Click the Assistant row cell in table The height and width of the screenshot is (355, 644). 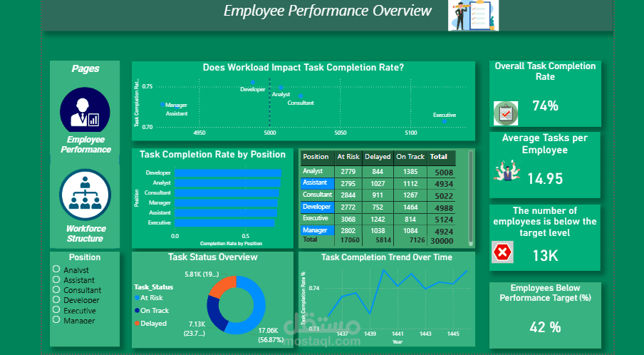(x=318, y=182)
